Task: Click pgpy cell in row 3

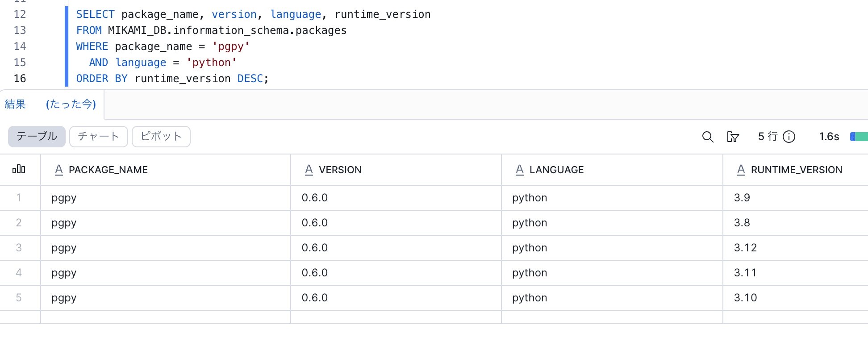Action: point(166,248)
